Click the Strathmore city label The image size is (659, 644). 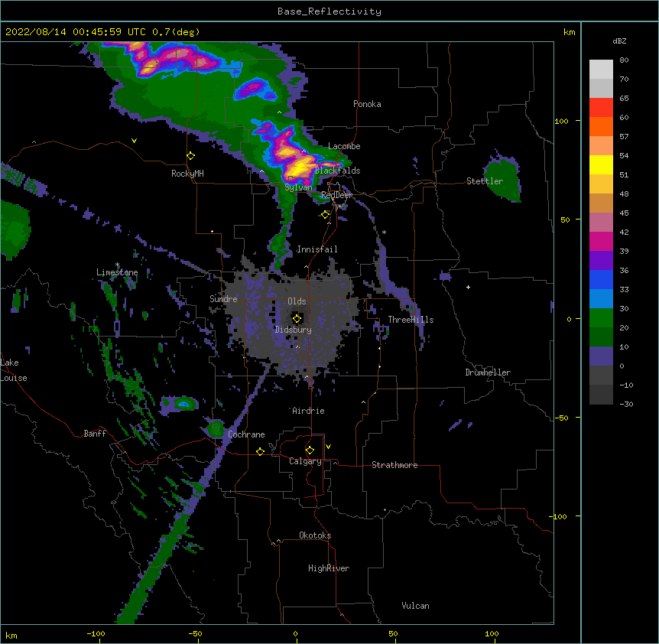coord(394,465)
